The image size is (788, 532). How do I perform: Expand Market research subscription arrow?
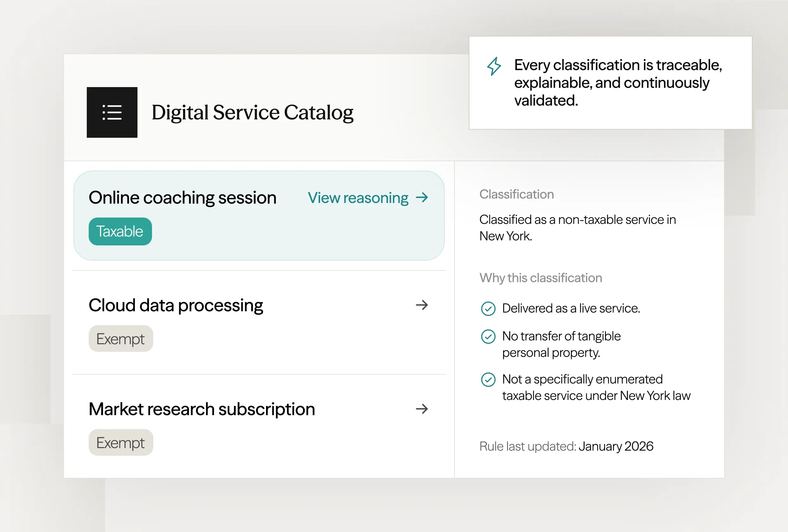tap(422, 409)
